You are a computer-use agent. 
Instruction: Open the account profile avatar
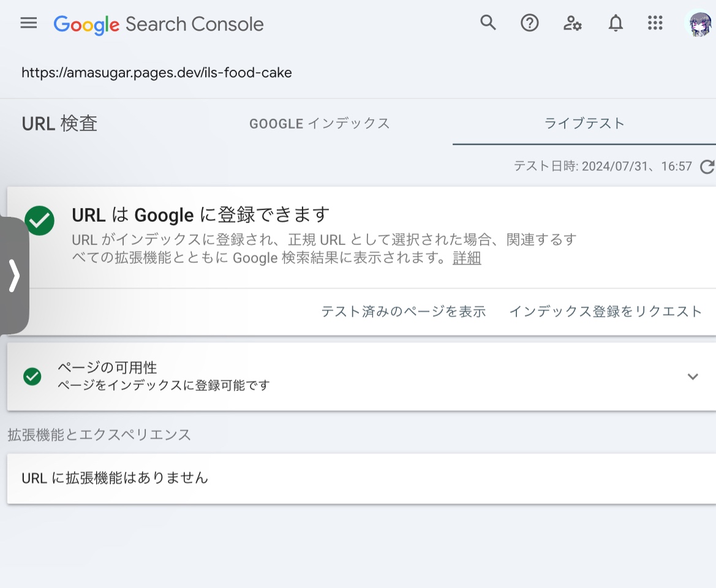pos(700,23)
